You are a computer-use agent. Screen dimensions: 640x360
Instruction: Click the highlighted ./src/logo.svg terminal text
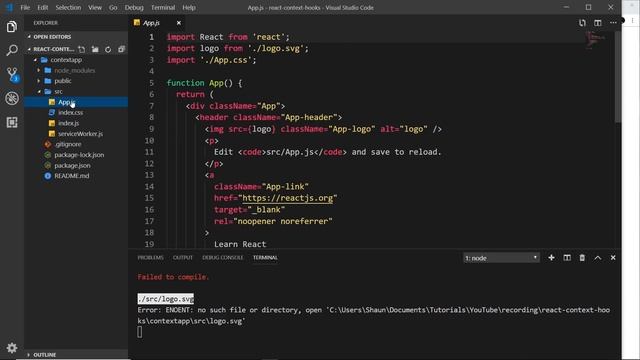(166, 299)
